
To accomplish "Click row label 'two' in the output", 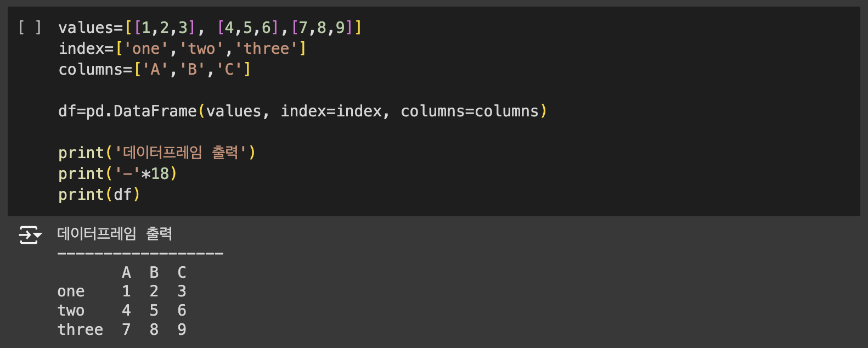I will (71, 311).
